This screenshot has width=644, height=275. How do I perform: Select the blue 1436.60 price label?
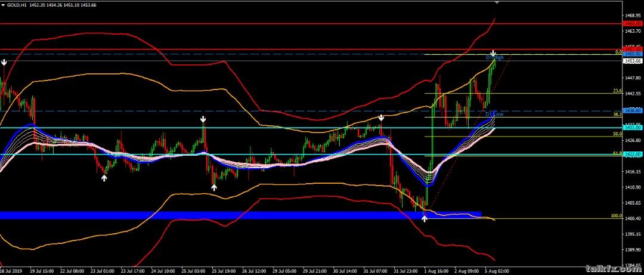click(x=633, y=110)
